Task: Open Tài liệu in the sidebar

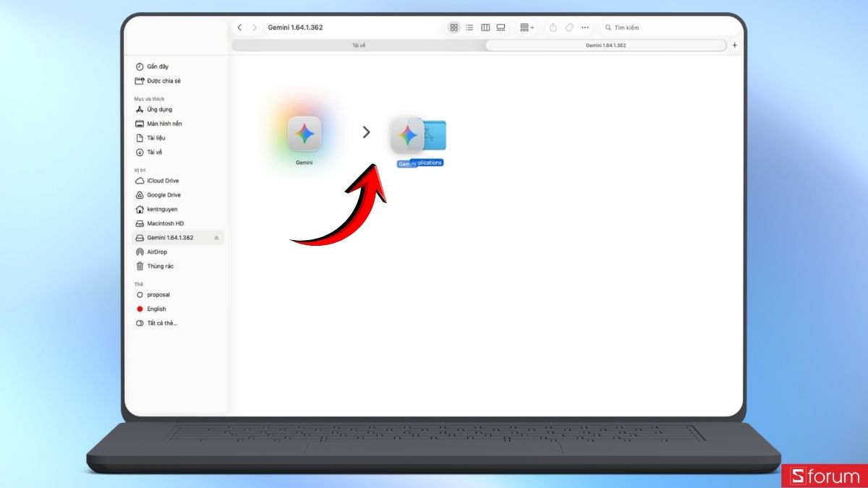Action: pos(179,138)
